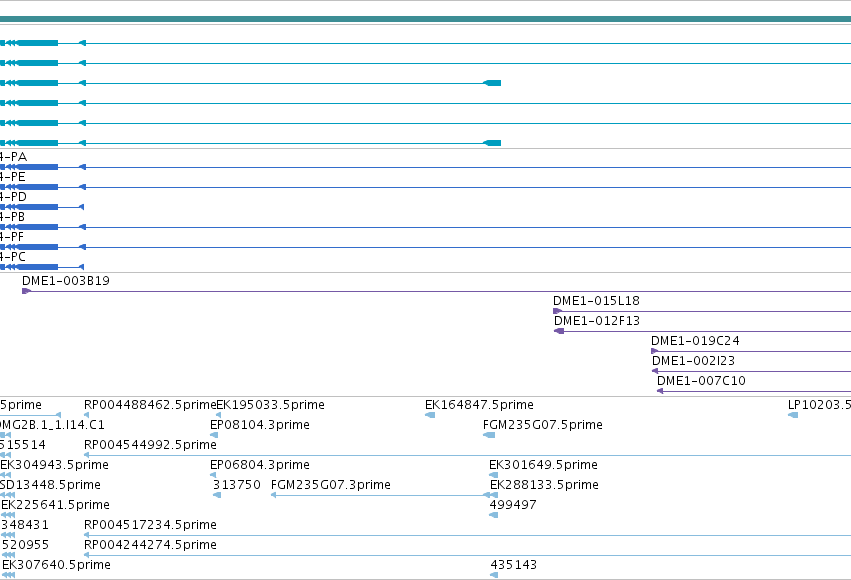Click the span line under FGM235G07.3prime
The height and width of the screenshot is (580, 851).
[x=384, y=495]
